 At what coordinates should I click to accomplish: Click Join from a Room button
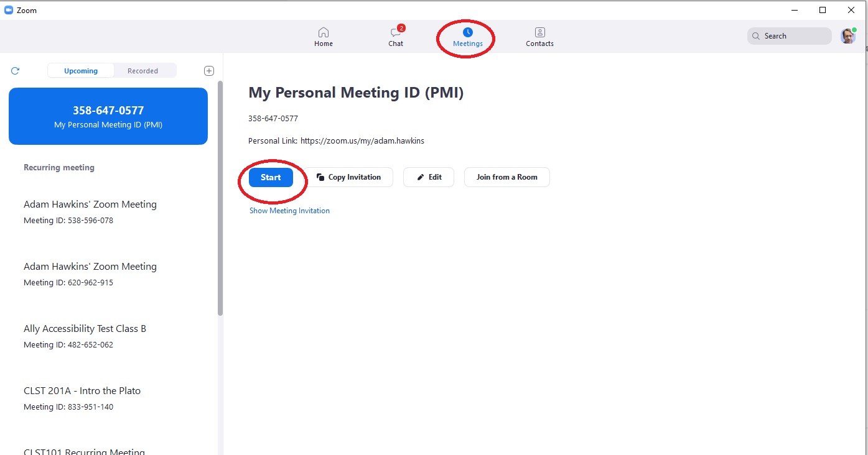point(507,177)
